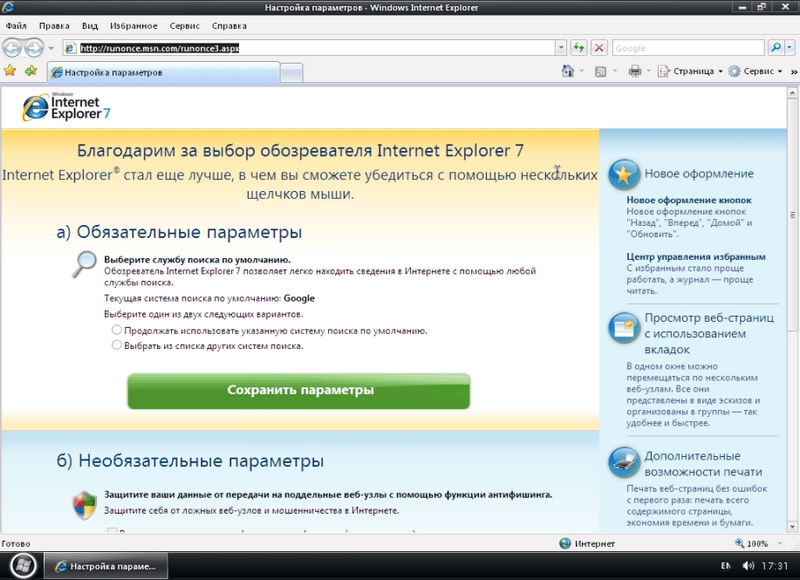Click the tabbed browsing window icon
Viewport: 800px width, 580px height.
[x=623, y=328]
